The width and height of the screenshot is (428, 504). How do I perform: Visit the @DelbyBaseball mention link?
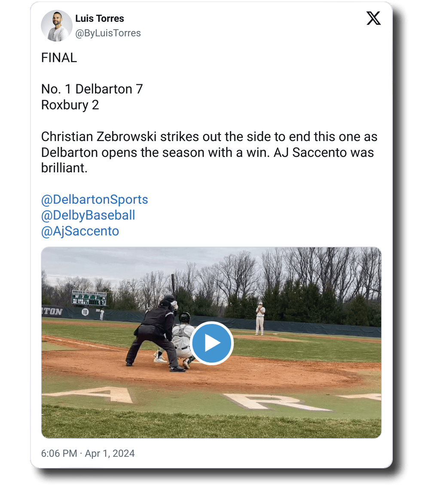(88, 215)
